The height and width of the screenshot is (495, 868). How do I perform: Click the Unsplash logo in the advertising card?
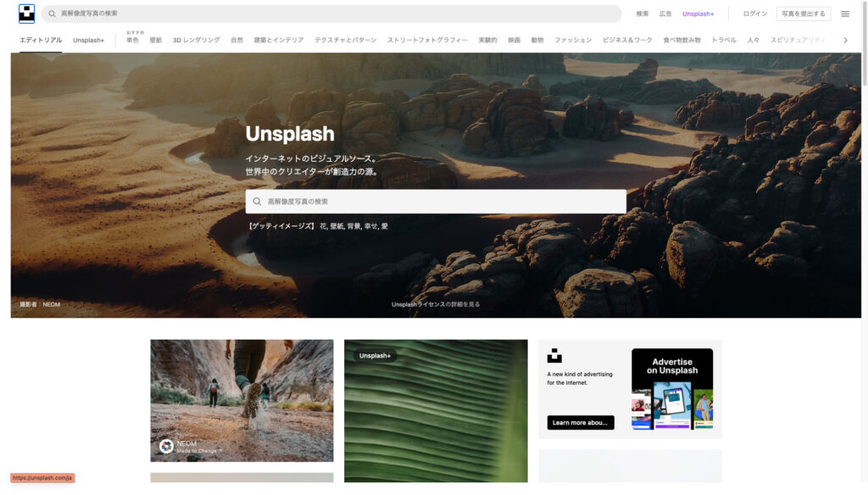[554, 355]
